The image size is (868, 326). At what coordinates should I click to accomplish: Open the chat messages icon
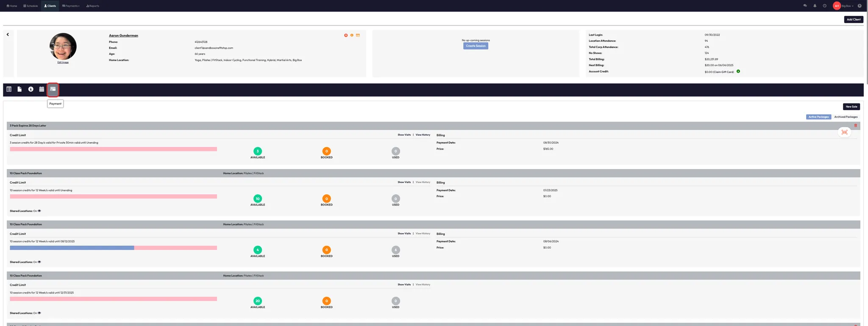805,6
